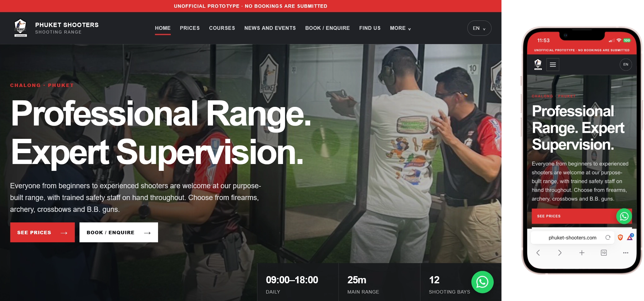The image size is (644, 301).
Task: Tap the Brave shield icon in phone browser
Action: (x=620, y=238)
